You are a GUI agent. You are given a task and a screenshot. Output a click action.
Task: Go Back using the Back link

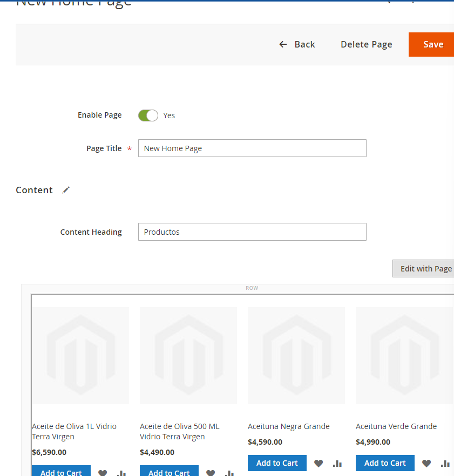click(304, 44)
